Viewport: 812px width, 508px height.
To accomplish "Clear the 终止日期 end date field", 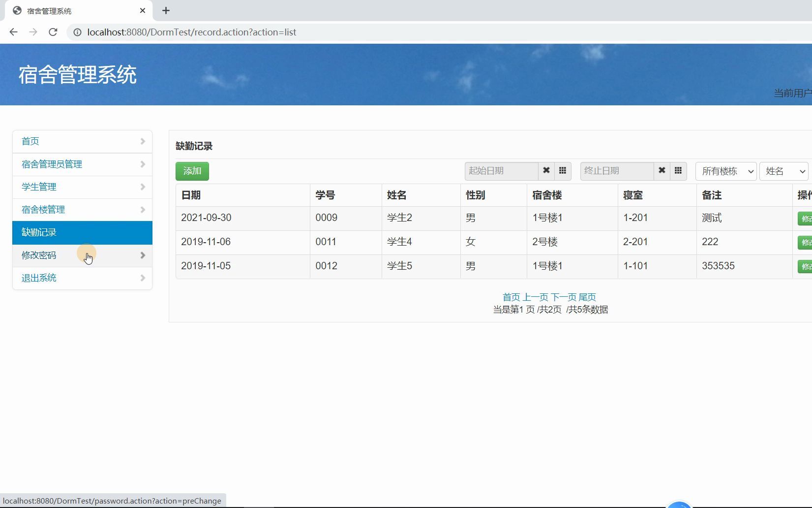I will tap(662, 171).
